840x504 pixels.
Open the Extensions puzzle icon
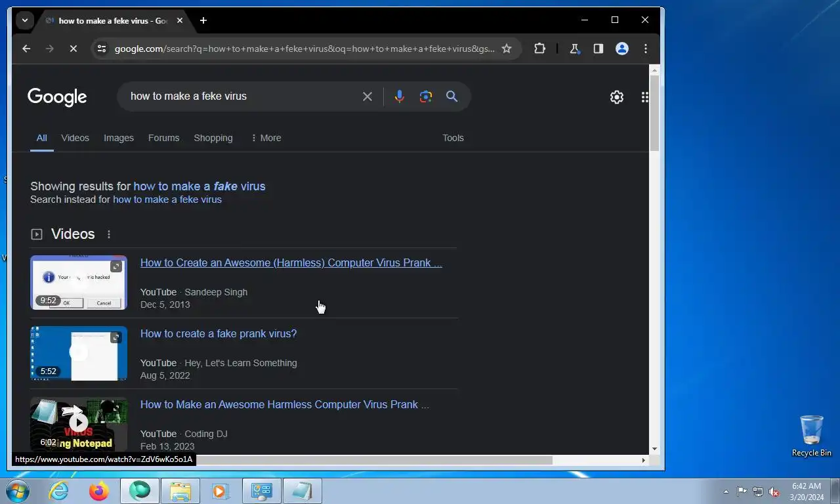point(539,49)
